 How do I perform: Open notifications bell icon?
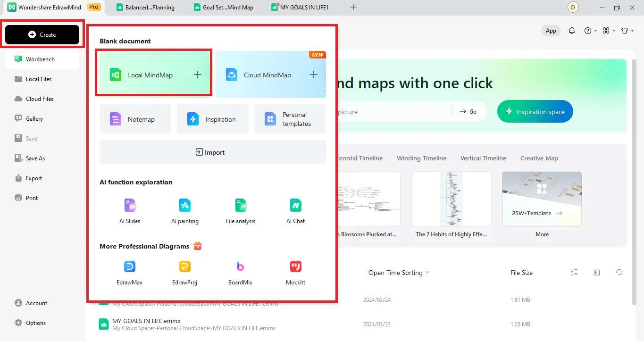(572, 31)
